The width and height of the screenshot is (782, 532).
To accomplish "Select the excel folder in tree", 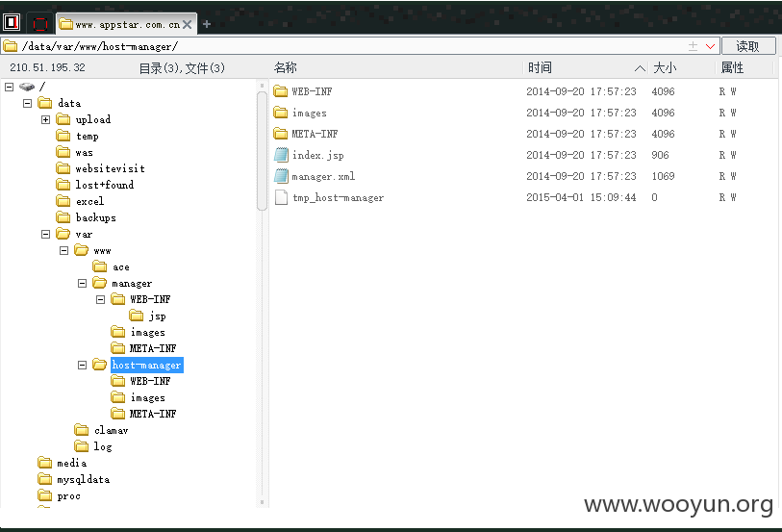I will [89, 201].
